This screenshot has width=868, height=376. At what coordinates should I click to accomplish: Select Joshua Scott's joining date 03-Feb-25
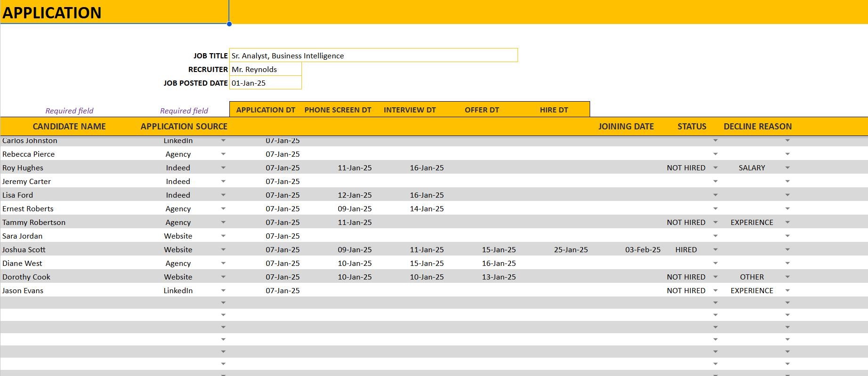coord(643,249)
